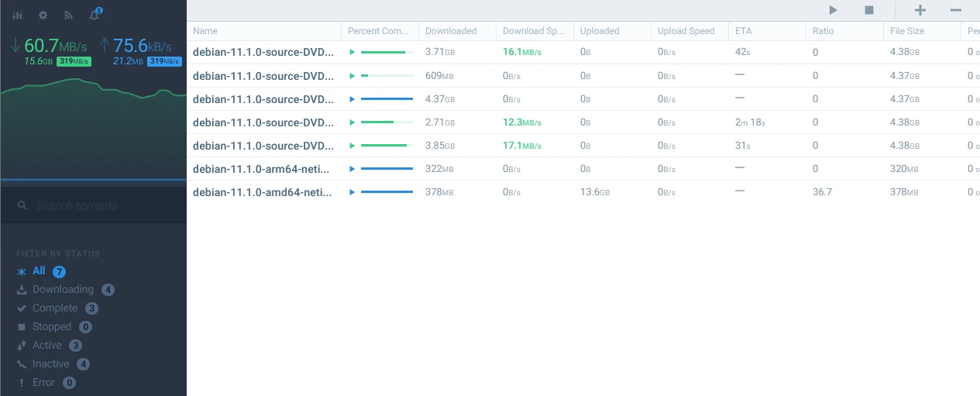Click the 36.7 ratio value
The width and height of the screenshot is (980, 396).
click(x=822, y=192)
